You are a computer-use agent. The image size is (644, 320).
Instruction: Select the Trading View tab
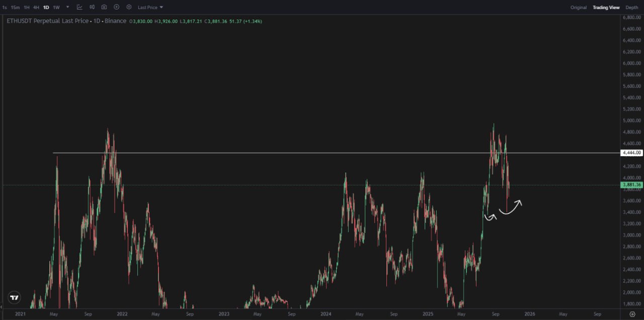pyautogui.click(x=606, y=8)
